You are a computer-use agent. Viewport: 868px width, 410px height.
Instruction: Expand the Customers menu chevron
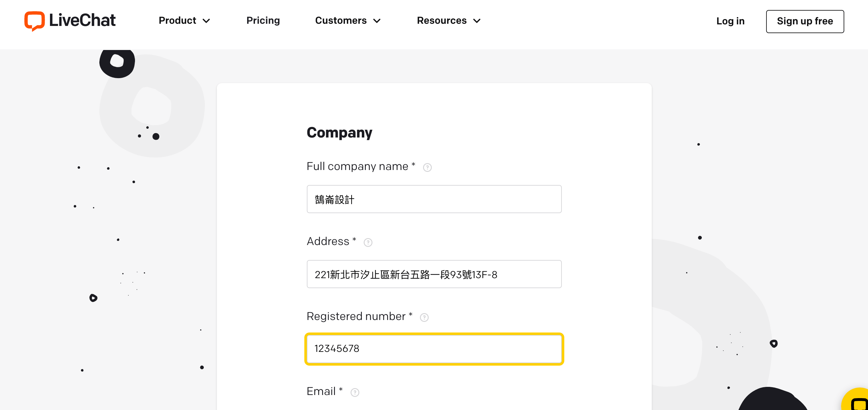(377, 21)
